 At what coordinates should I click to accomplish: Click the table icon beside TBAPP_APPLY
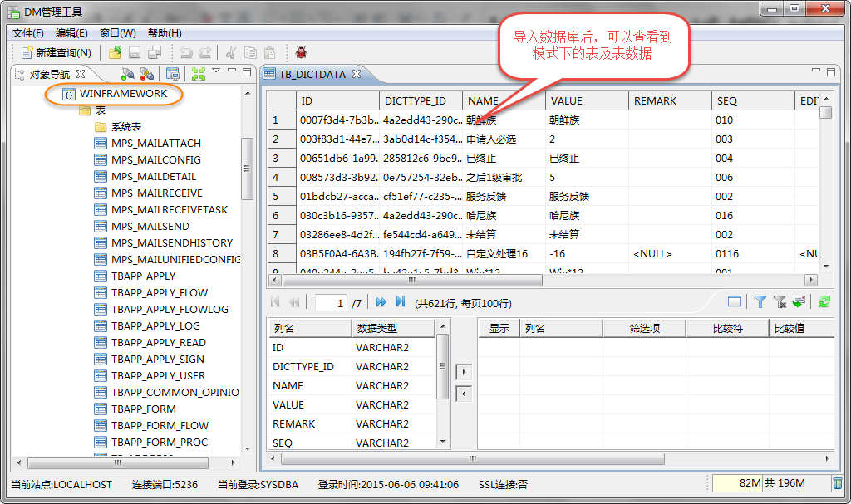pyautogui.click(x=101, y=276)
